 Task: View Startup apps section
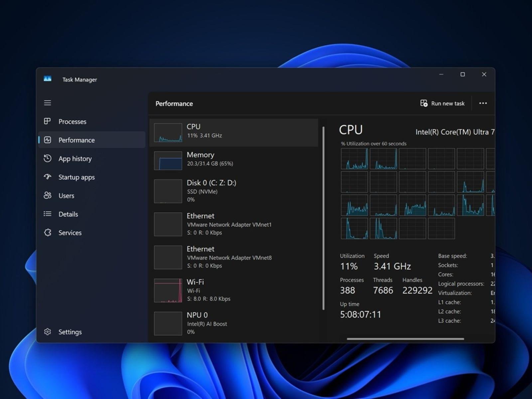[x=76, y=177]
